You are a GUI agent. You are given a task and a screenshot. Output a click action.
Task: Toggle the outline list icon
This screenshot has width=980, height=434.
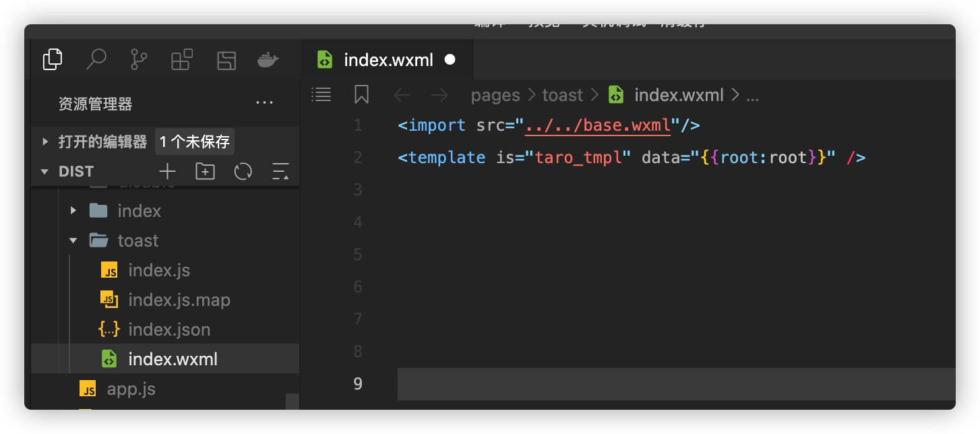pyautogui.click(x=321, y=95)
